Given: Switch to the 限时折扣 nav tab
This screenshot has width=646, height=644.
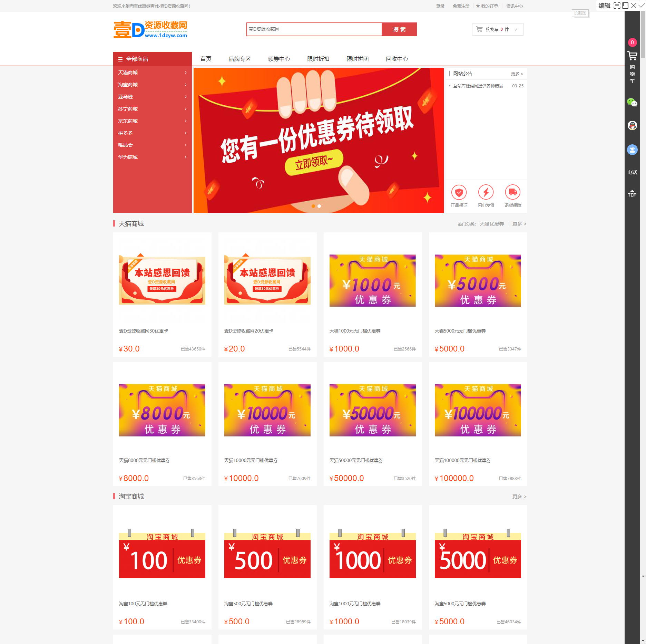Looking at the screenshot, I should pyautogui.click(x=318, y=59).
